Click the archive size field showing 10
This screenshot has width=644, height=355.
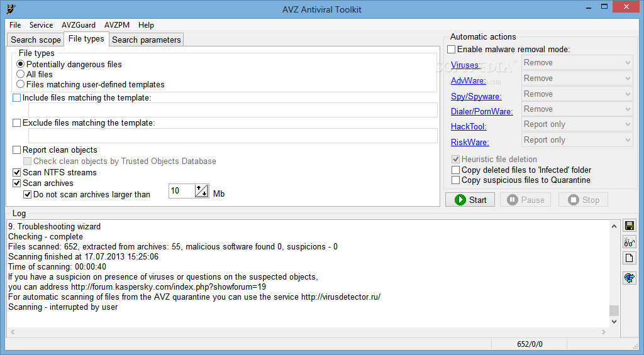pyautogui.click(x=182, y=191)
